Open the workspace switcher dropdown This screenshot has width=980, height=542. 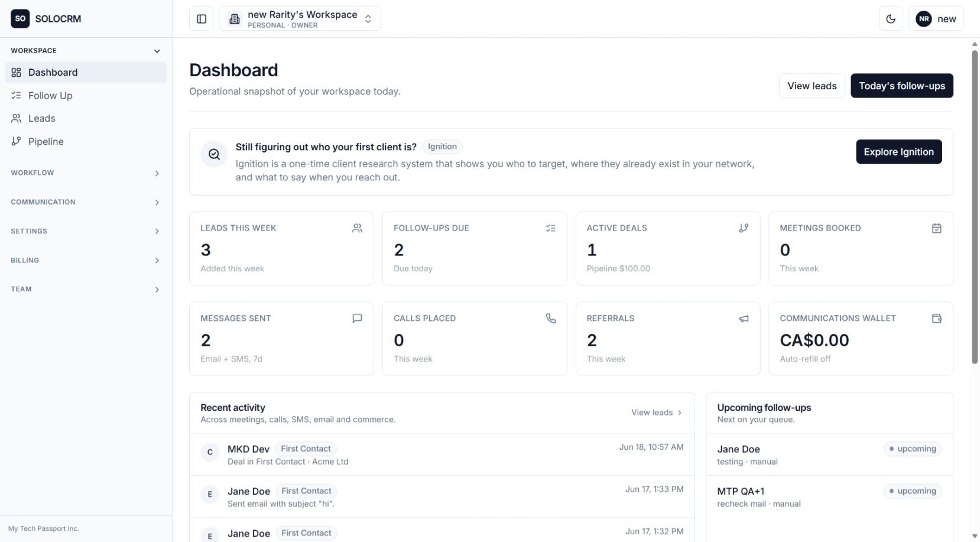coord(300,19)
